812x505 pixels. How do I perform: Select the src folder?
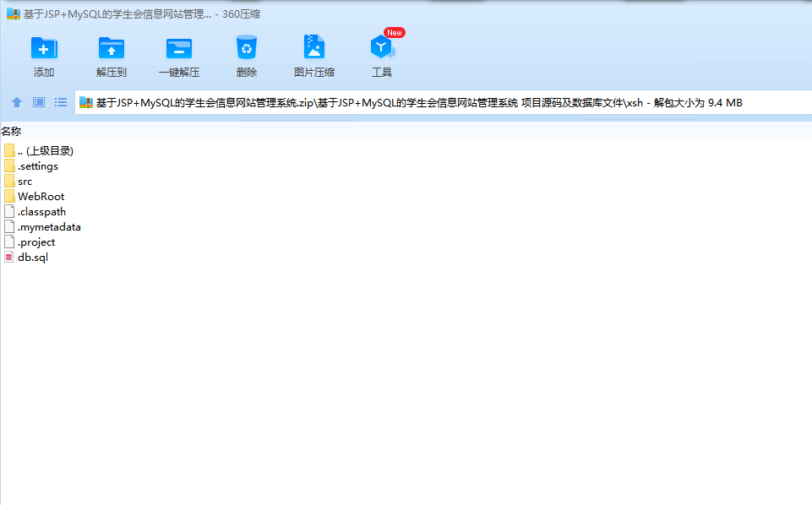[25, 182]
